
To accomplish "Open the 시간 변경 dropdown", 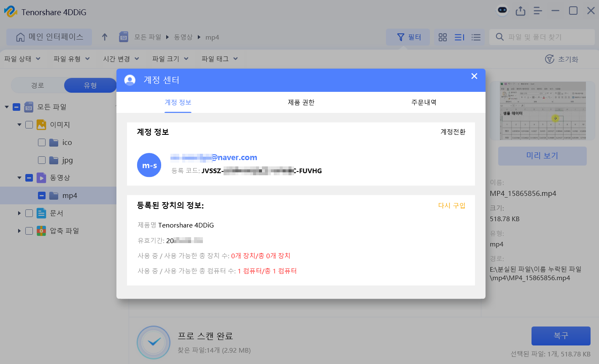I will [x=121, y=59].
